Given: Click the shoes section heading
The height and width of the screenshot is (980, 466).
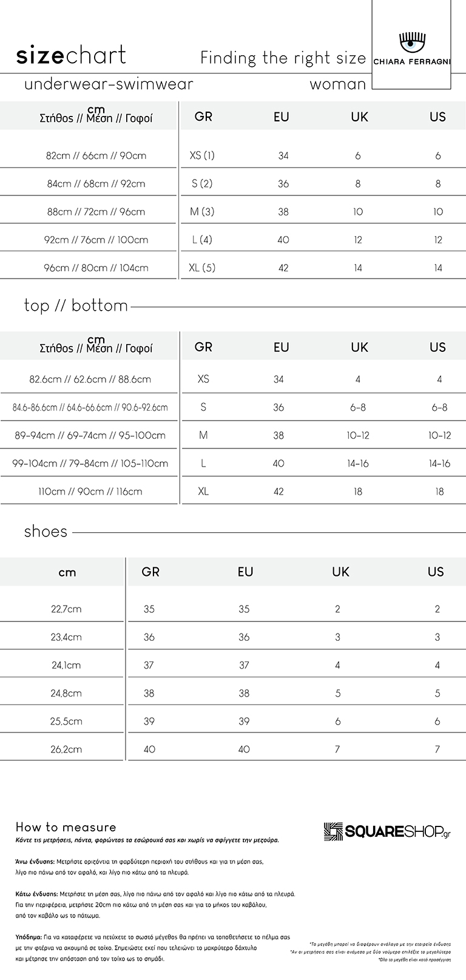Looking at the screenshot, I should click(x=46, y=532).
